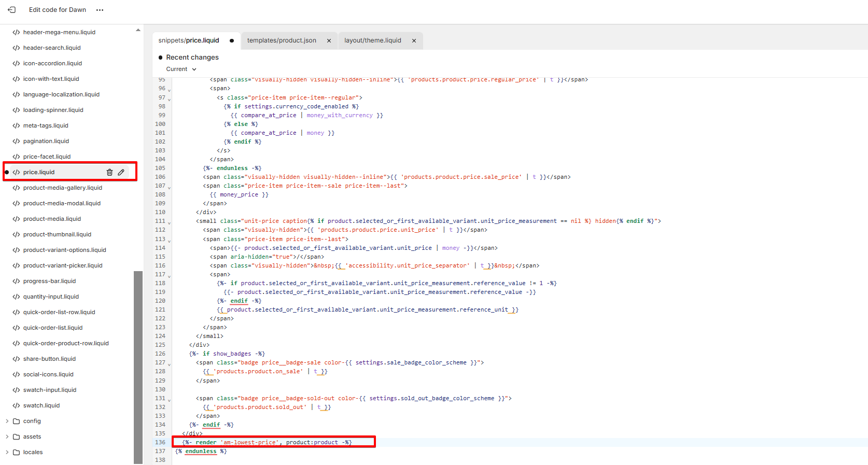Collapse code fold at line 127
Screen dimensions: 868x465
169,364
